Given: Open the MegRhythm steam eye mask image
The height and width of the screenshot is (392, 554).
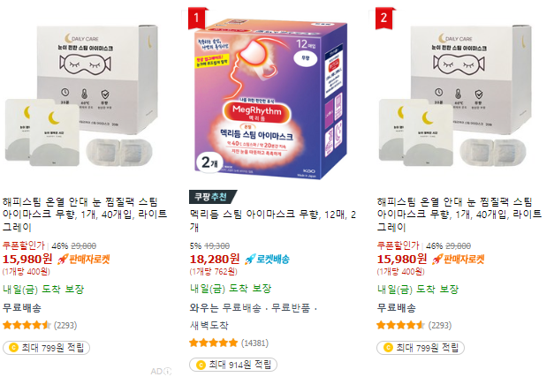Looking at the screenshot, I should [x=270, y=97].
